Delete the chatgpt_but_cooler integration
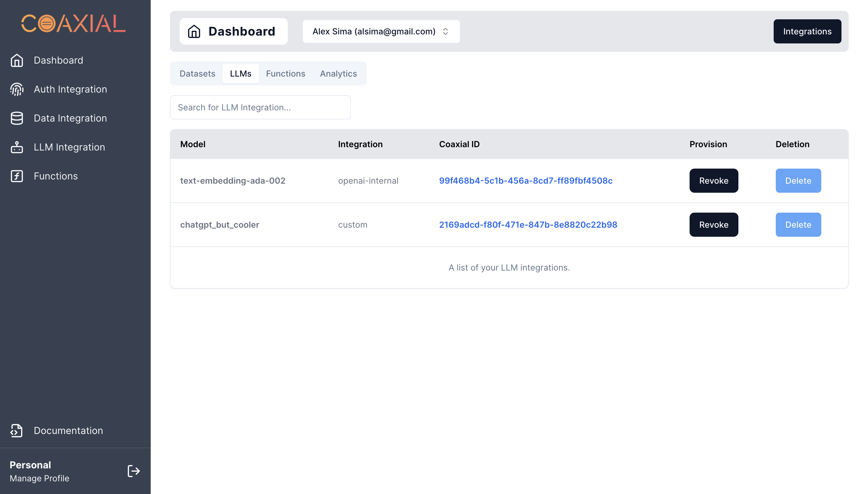The image size is (868, 494). coord(798,225)
